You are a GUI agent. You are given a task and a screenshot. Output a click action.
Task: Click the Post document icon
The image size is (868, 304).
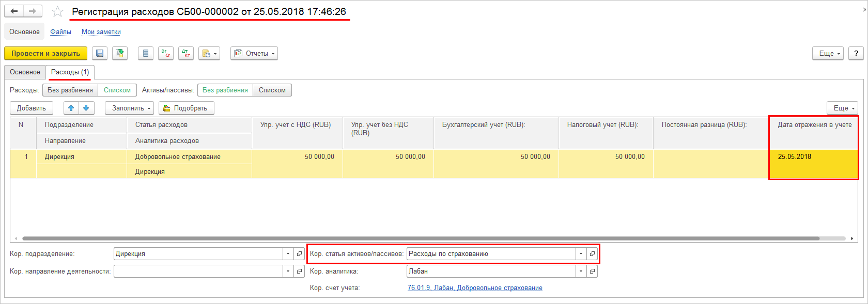tap(120, 53)
